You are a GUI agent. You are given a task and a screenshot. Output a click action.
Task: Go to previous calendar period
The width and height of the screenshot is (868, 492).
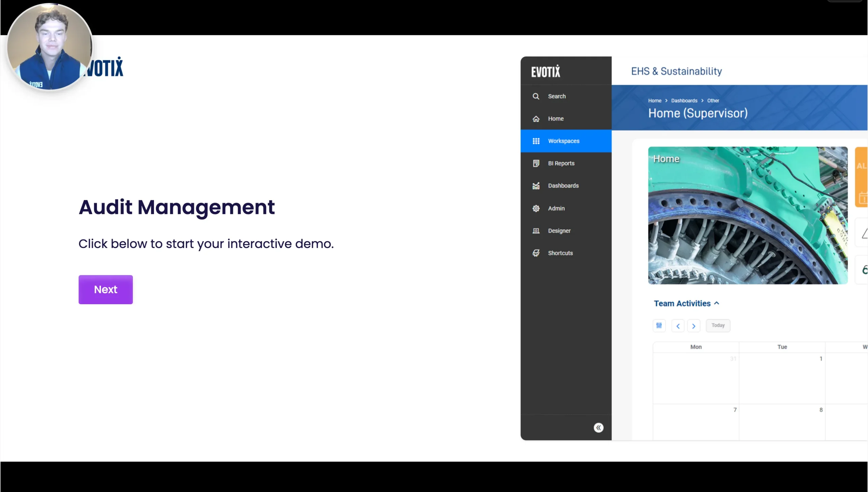pos(678,326)
